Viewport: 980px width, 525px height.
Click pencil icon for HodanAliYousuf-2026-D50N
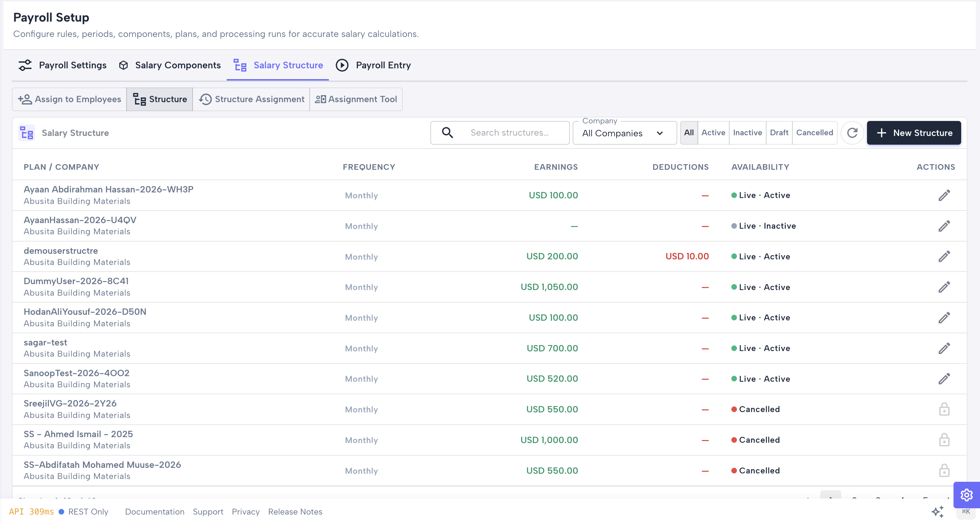(944, 318)
